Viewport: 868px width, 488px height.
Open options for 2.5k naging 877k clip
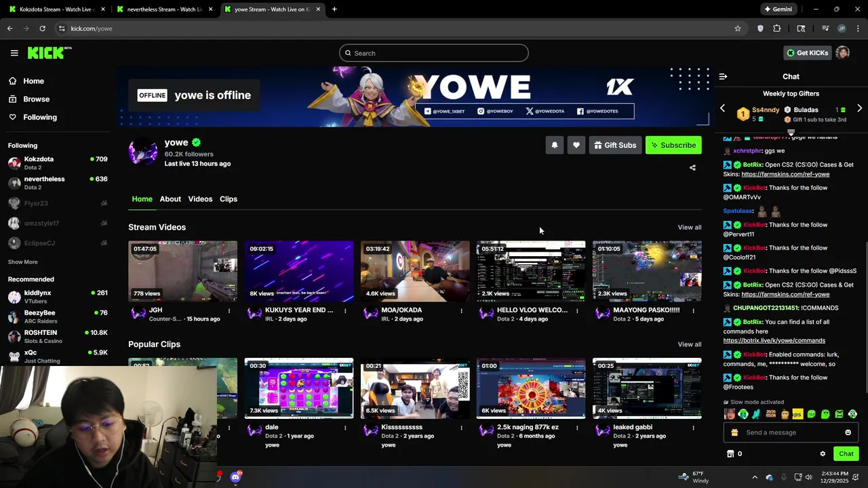[577, 428]
